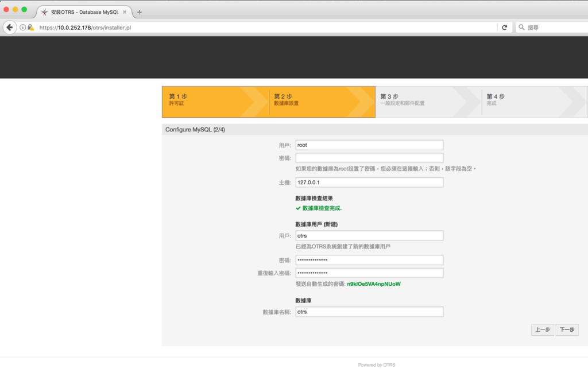Open the site information icon in address bar
This screenshot has width=588, height=369.
[22, 28]
